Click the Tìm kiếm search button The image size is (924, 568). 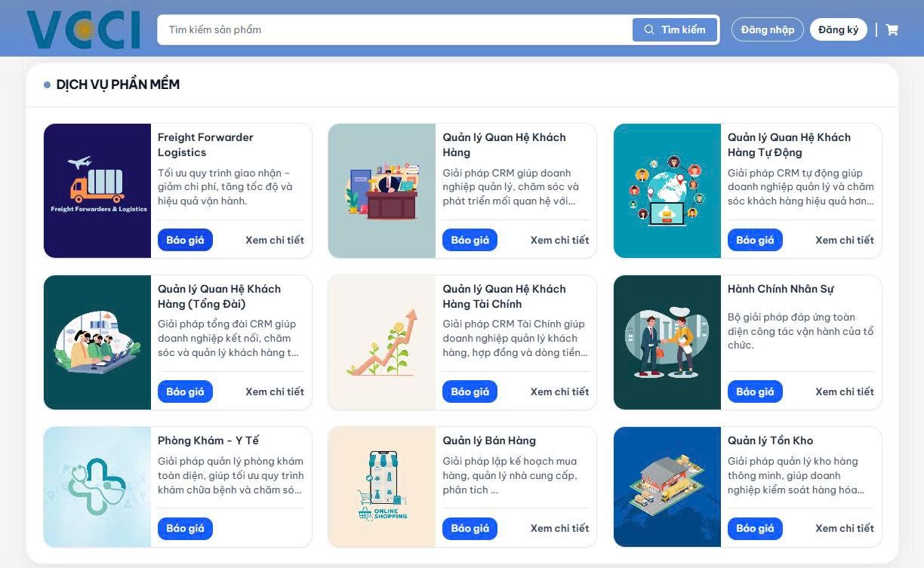tap(674, 30)
